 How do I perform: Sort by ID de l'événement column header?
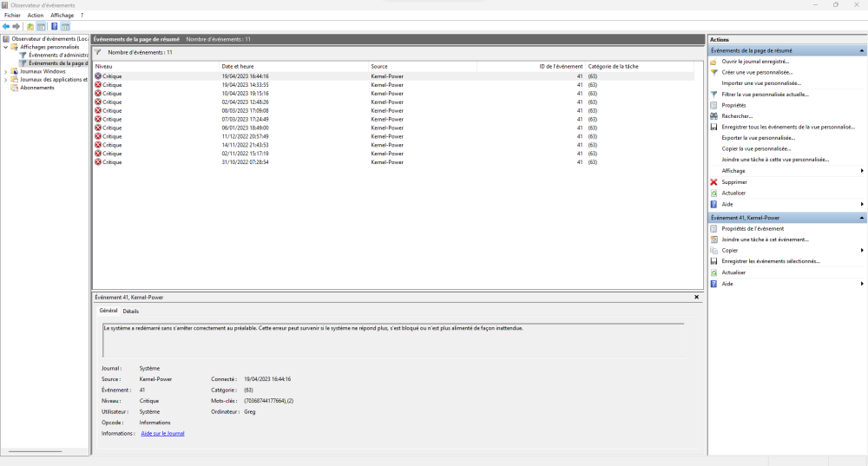531,66
